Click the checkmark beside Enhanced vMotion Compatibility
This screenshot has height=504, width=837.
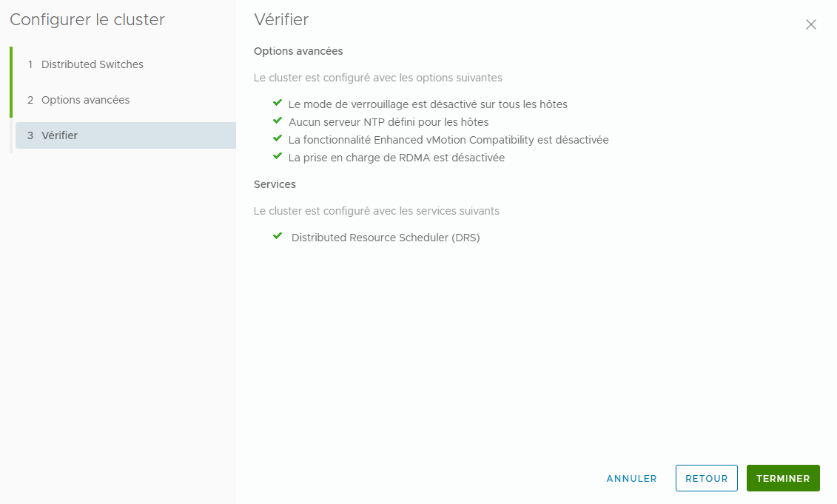[x=278, y=139]
